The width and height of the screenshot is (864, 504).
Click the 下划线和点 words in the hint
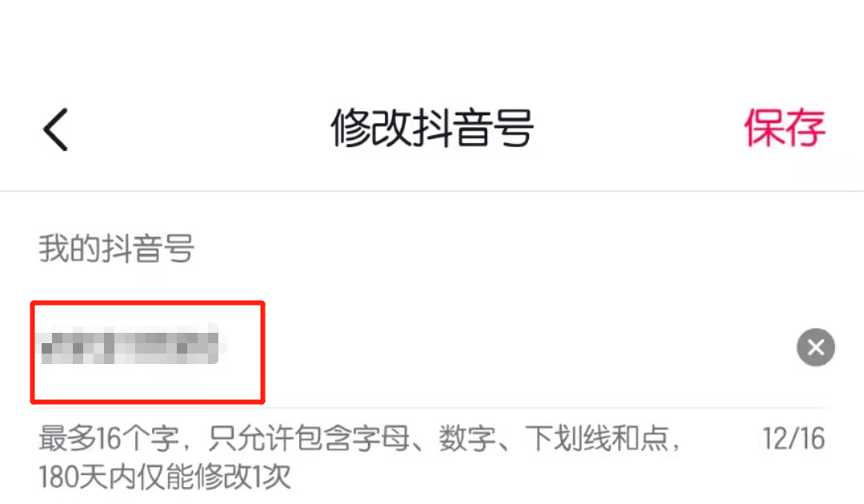(596, 439)
